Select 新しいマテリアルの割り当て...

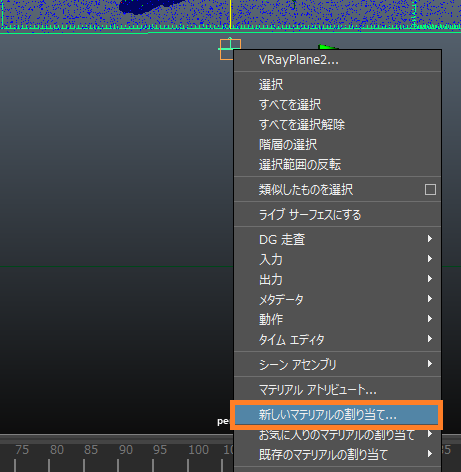[336, 415]
